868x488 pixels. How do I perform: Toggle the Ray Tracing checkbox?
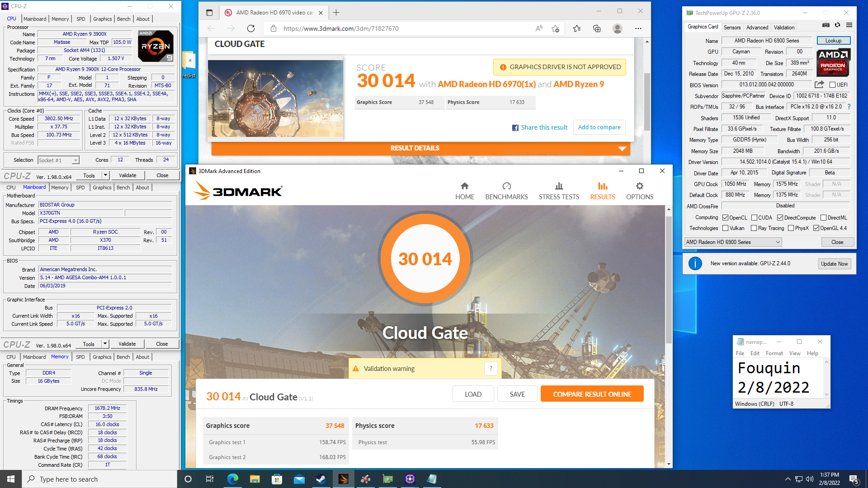point(754,228)
